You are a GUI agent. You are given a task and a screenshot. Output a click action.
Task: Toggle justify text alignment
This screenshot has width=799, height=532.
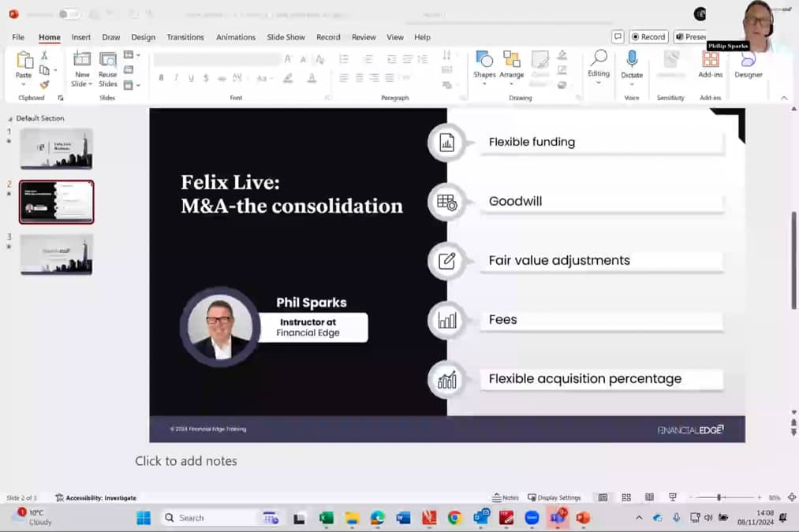coord(390,78)
